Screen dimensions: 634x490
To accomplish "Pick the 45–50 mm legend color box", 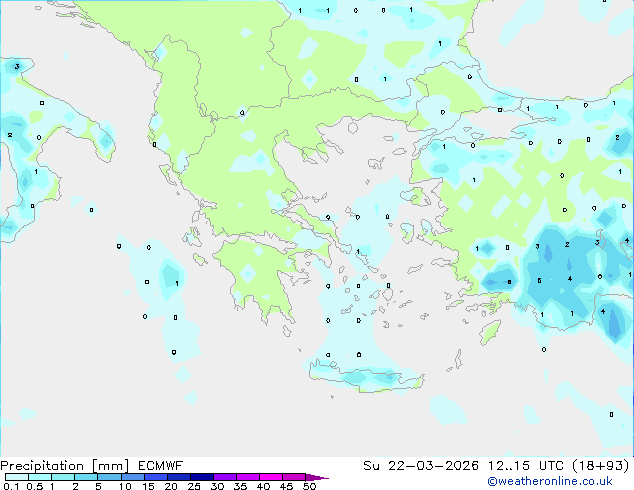I will click(x=294, y=477).
